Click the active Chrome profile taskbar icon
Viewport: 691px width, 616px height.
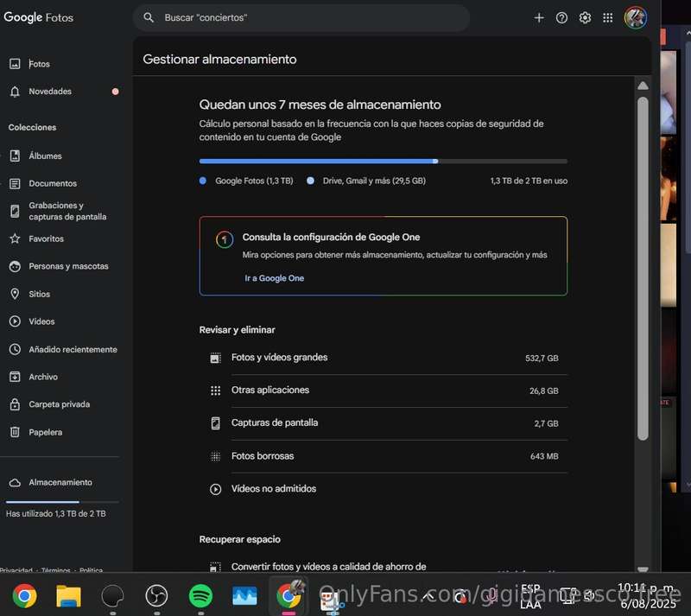click(289, 596)
